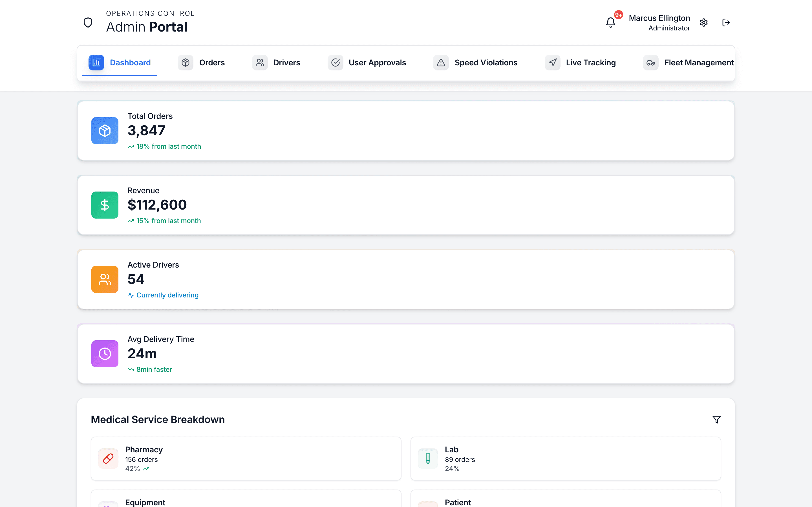This screenshot has height=507, width=812.
Task: Open Marcus Ellington's profile
Action: (659, 23)
